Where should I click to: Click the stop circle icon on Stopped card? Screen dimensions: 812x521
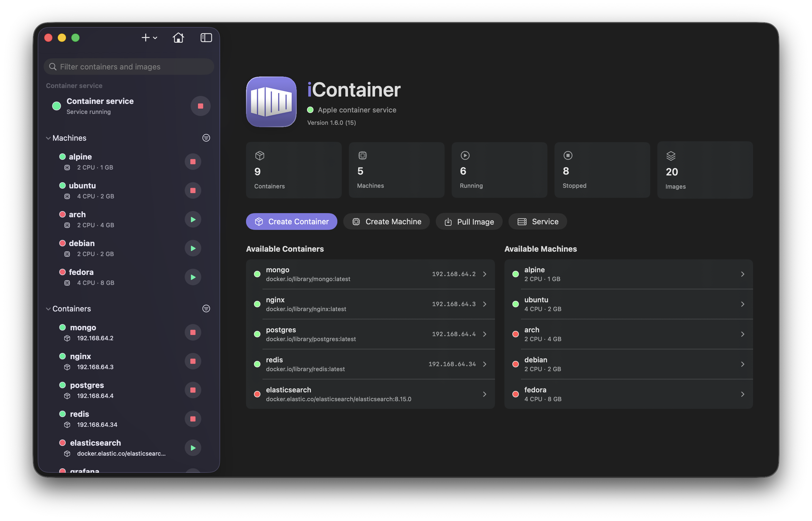click(567, 156)
